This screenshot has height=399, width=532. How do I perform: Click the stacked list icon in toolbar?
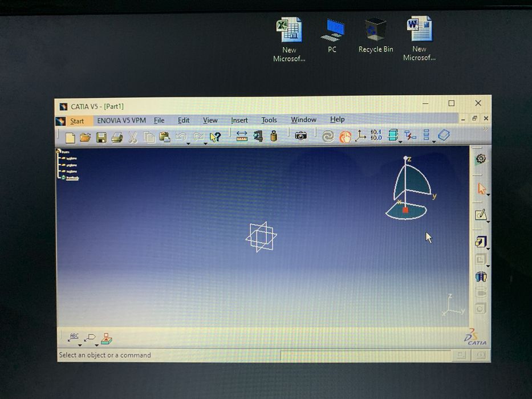427,135
